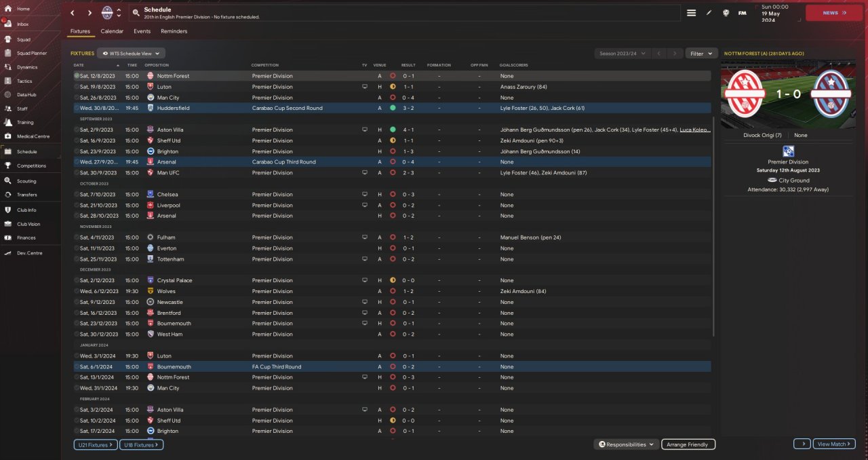Switch to the Events tab

142,31
